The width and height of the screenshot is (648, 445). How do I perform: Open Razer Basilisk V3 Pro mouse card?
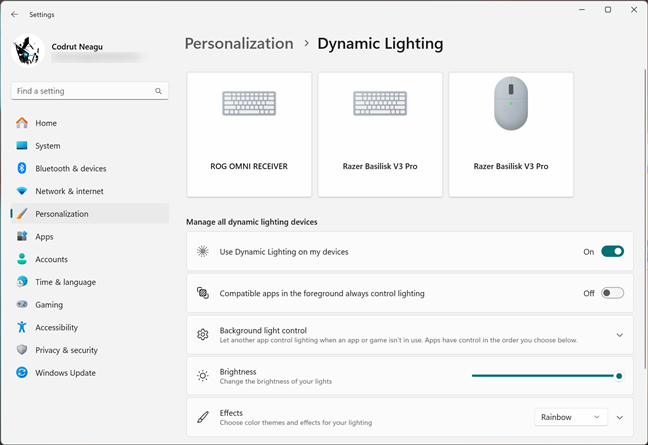[x=511, y=135]
